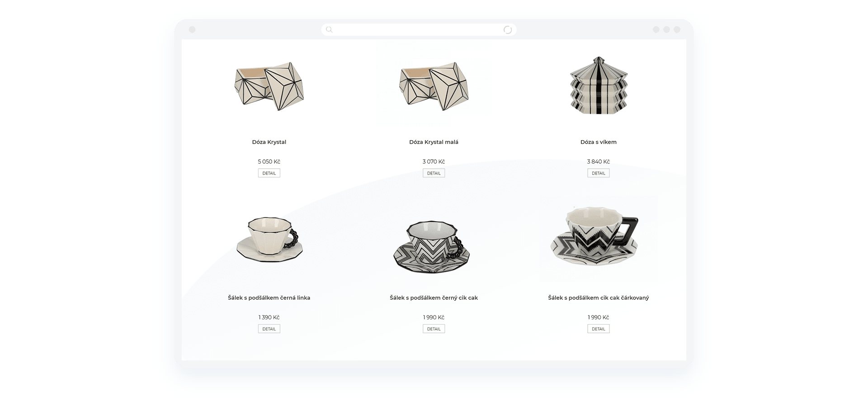Open DETAIL for Dóza s víkem
868x407 pixels.
(598, 173)
